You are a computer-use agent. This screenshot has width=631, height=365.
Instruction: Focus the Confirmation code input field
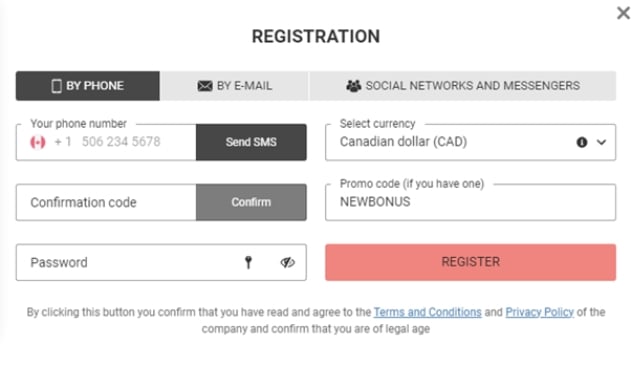pyautogui.click(x=106, y=202)
